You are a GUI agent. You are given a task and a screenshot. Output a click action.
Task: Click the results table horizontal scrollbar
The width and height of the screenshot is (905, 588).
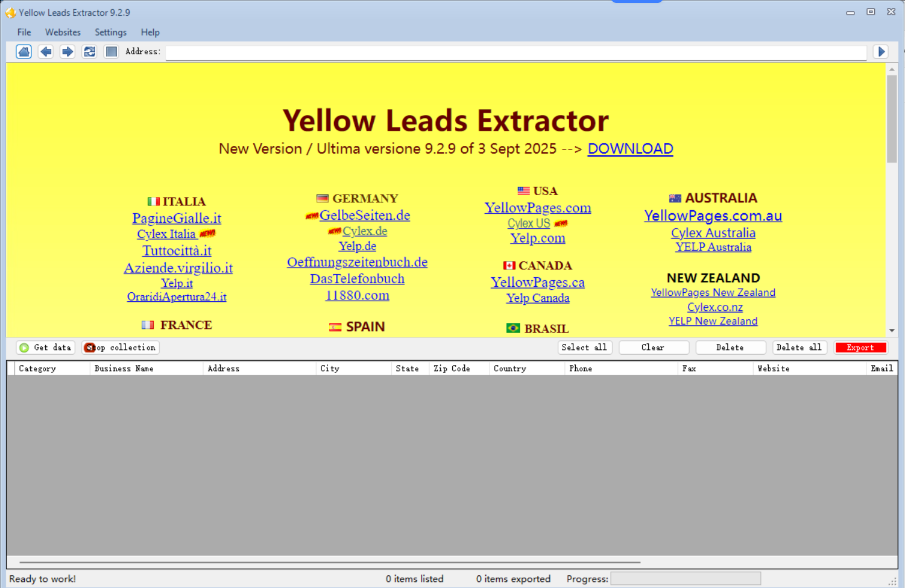point(330,562)
